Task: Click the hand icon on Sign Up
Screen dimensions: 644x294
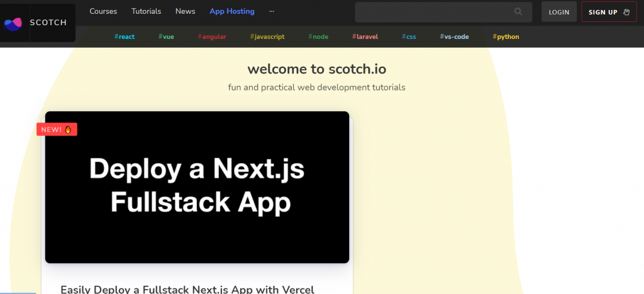Action: 626,12
